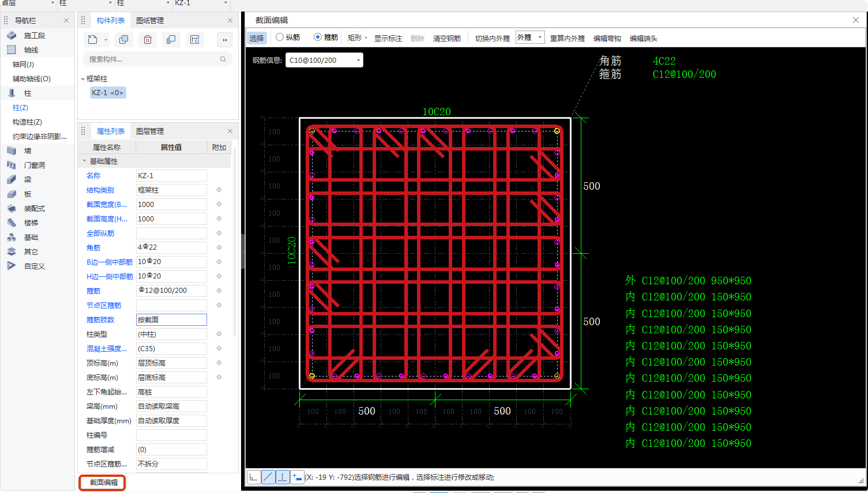The height and width of the screenshot is (493, 868).
Task: Open 轴网(J) in the navigation bar
Action: pyautogui.click(x=23, y=64)
